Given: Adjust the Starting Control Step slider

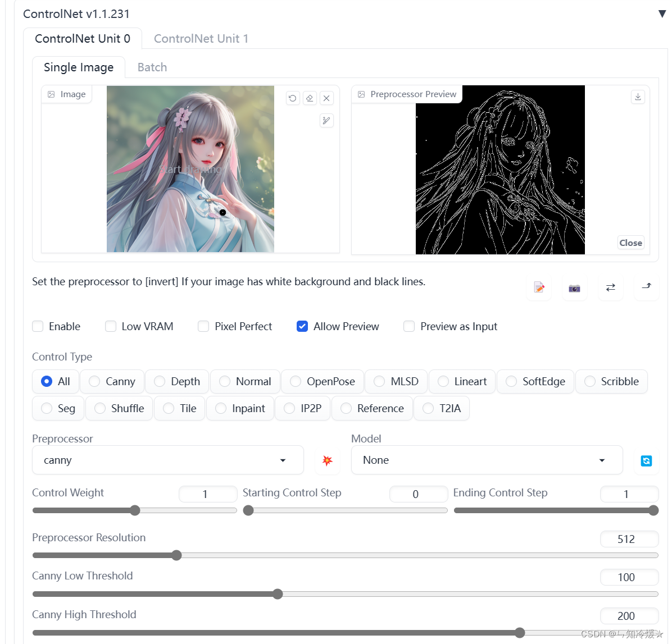Looking at the screenshot, I should [345, 510].
